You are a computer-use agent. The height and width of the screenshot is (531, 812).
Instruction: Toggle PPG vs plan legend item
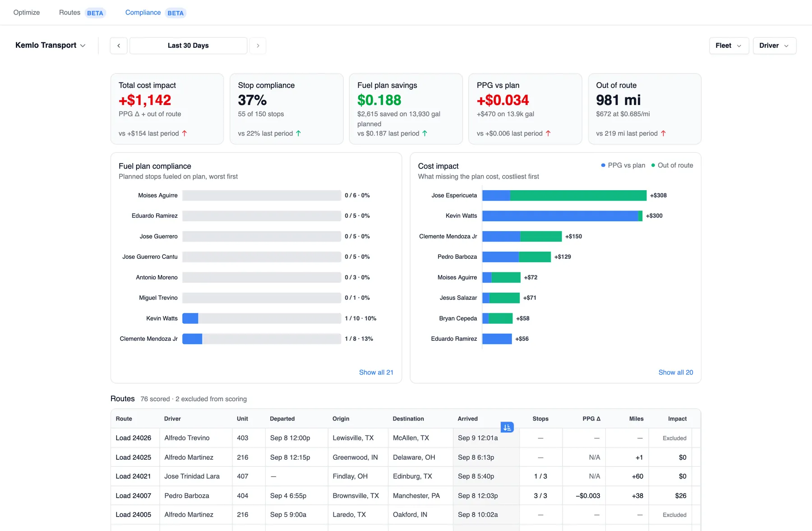pos(623,165)
